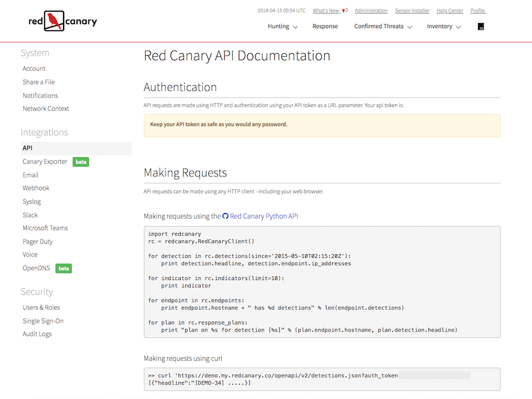Open the Administration link
The width and height of the screenshot is (532, 399).
tap(371, 11)
